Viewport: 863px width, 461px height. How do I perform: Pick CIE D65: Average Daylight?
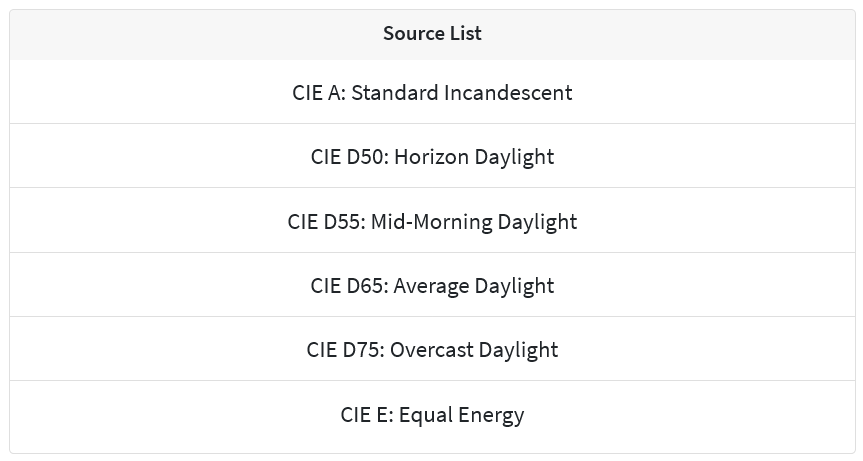coord(432,286)
